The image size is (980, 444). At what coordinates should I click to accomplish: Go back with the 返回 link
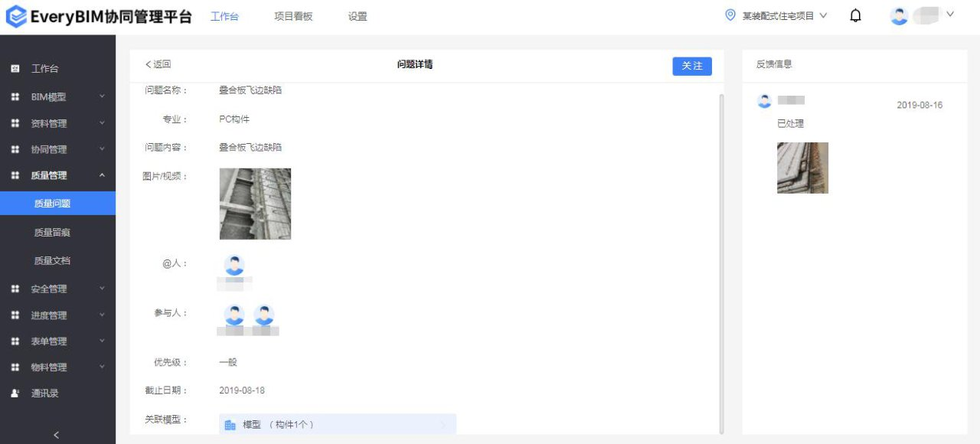158,64
